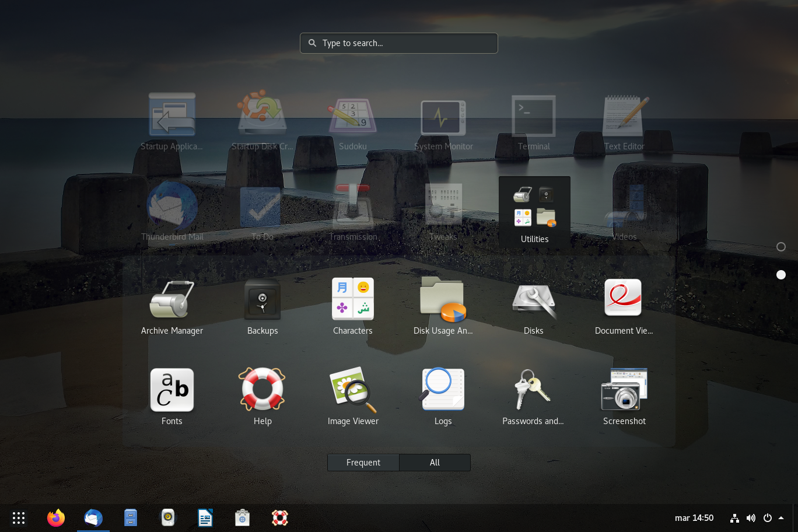The width and height of the screenshot is (798, 532).
Task: Select the second page indicator dot
Action: pyautogui.click(x=781, y=275)
